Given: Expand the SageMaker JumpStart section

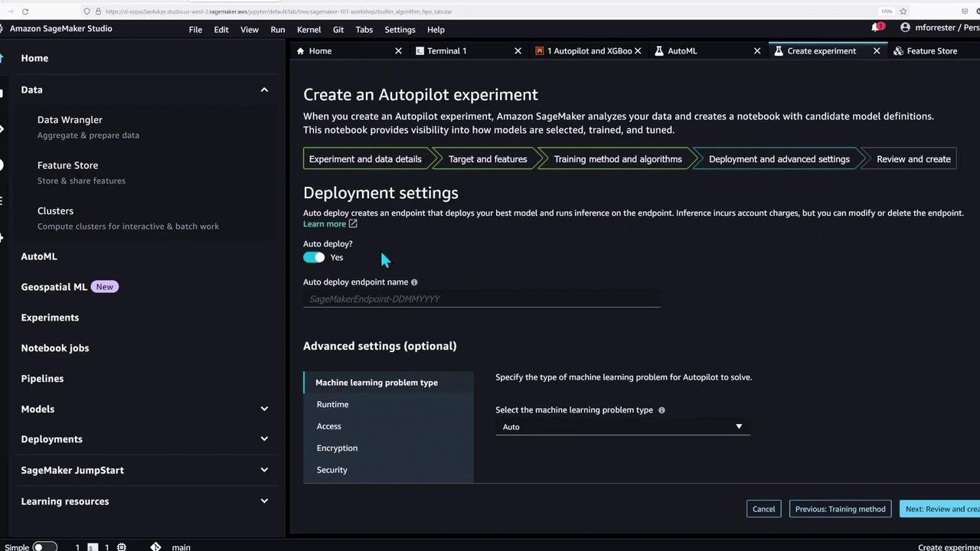Looking at the screenshot, I should pyautogui.click(x=264, y=470).
